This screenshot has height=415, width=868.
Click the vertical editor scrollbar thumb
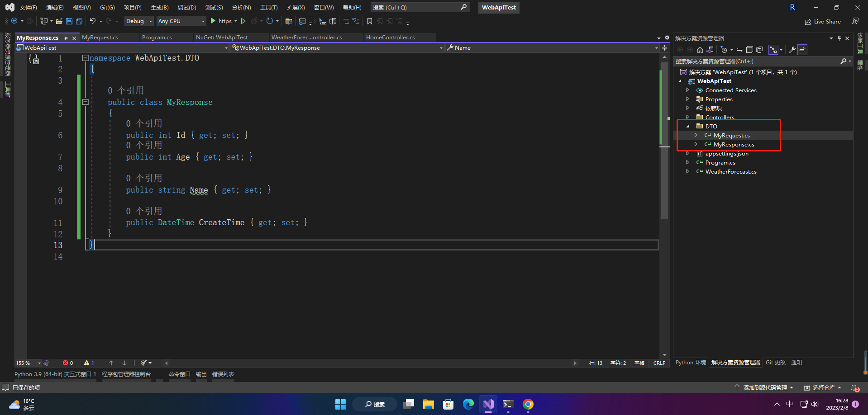(x=665, y=140)
